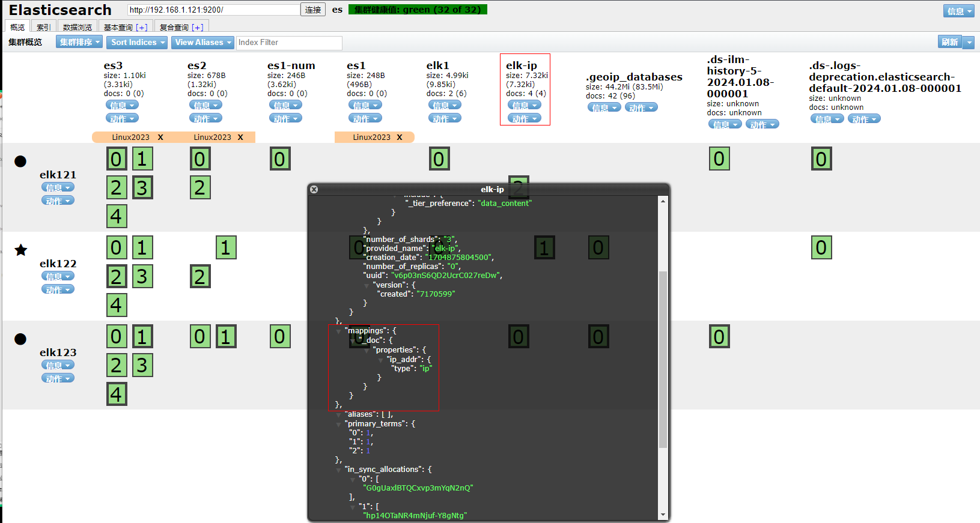
Task: Collapse "primary_terms" node in JSON tree
Action: point(339,425)
